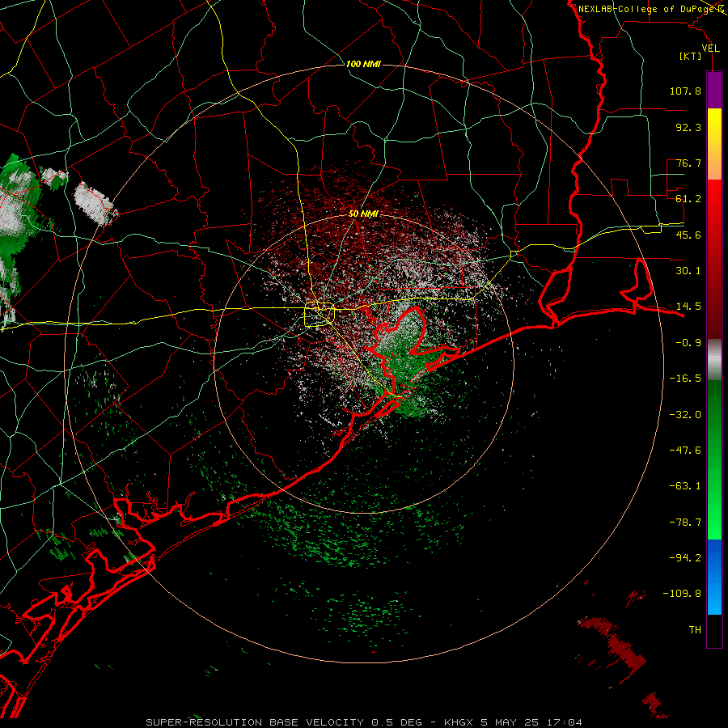Select the 61.2 velocity scale value
This screenshot has width=728, height=728.
tap(688, 199)
